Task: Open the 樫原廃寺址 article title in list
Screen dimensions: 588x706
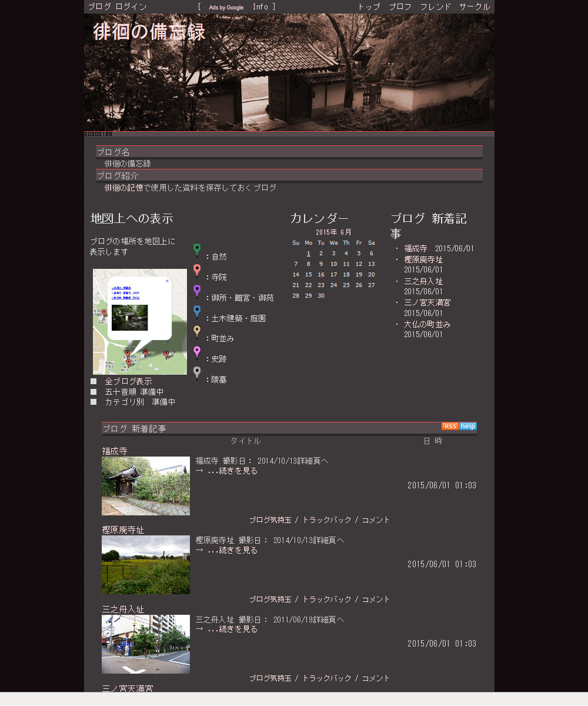Action: (x=123, y=530)
